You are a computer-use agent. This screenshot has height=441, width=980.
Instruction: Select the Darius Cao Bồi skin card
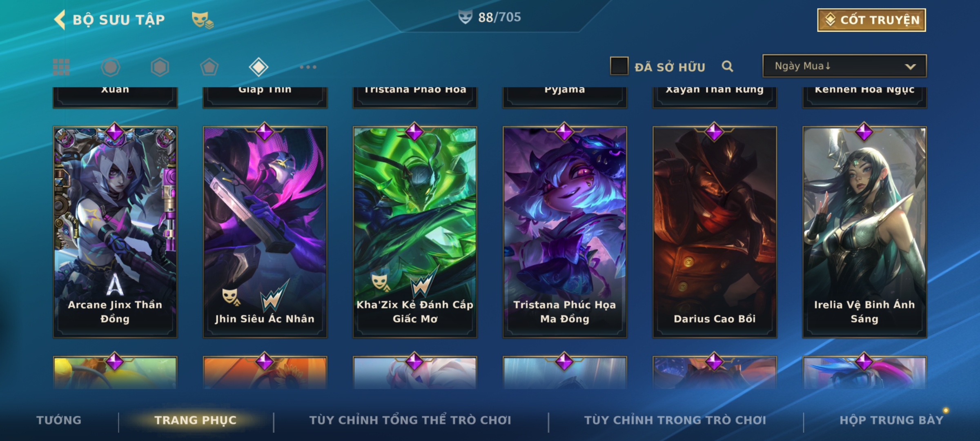(715, 232)
